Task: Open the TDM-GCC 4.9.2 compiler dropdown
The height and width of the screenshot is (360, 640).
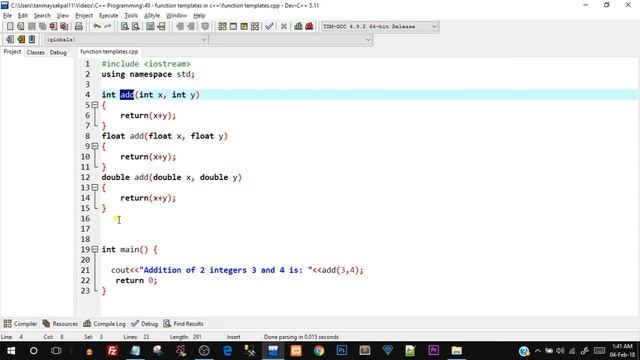Action: pyautogui.click(x=380, y=27)
